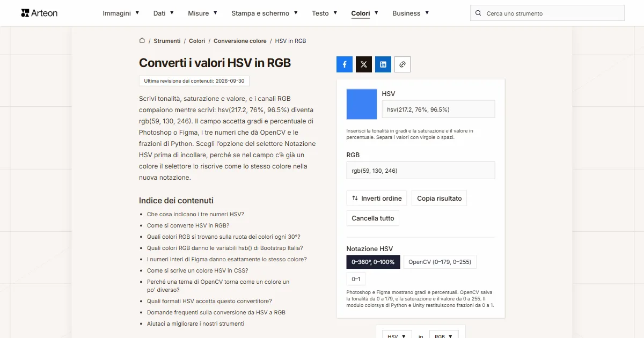Image resolution: width=644 pixels, height=338 pixels.
Task: Click the Cerca uno strumento search box
Action: point(547,13)
